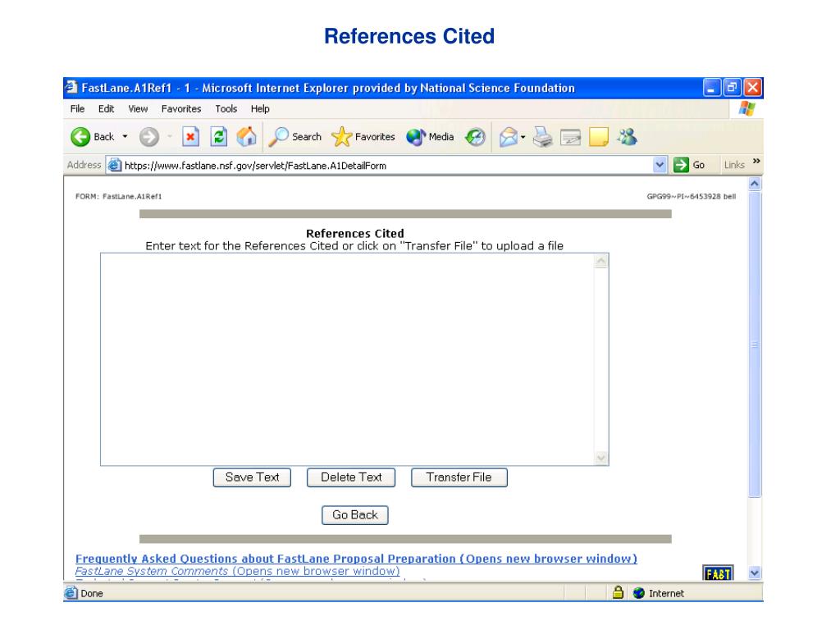840x630 pixels.
Task: Open the Messenger people icon
Action: (x=627, y=137)
